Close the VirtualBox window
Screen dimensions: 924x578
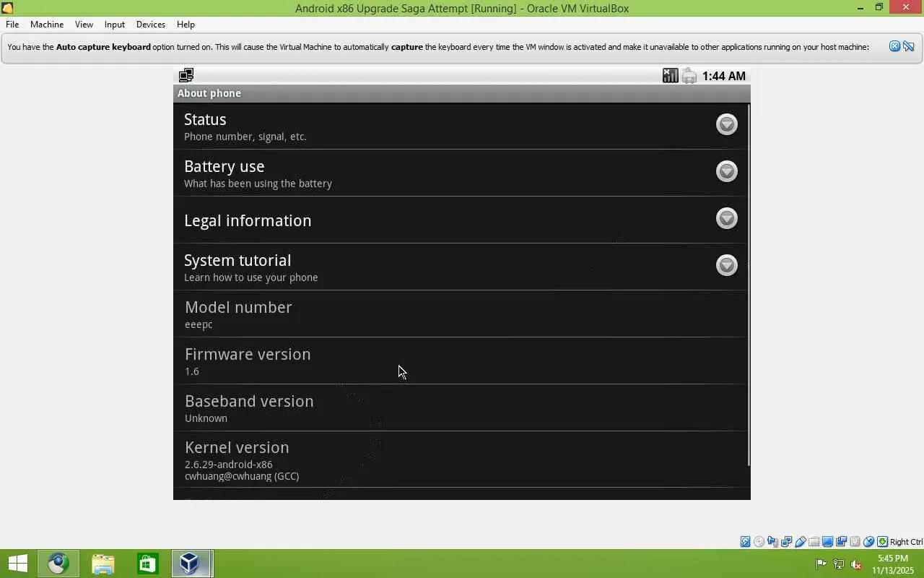pyautogui.click(x=907, y=8)
